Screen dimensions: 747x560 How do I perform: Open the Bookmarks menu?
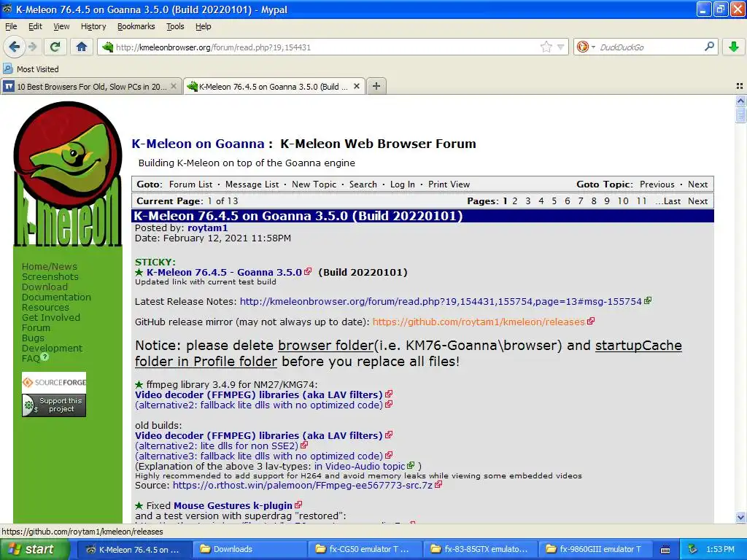[x=136, y=26]
